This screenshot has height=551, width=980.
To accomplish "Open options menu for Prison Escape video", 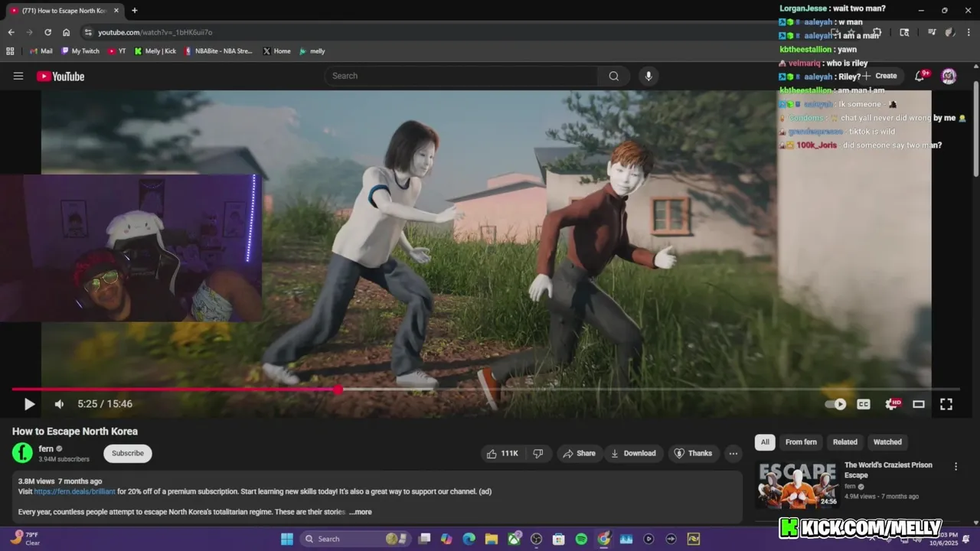I will (x=955, y=466).
